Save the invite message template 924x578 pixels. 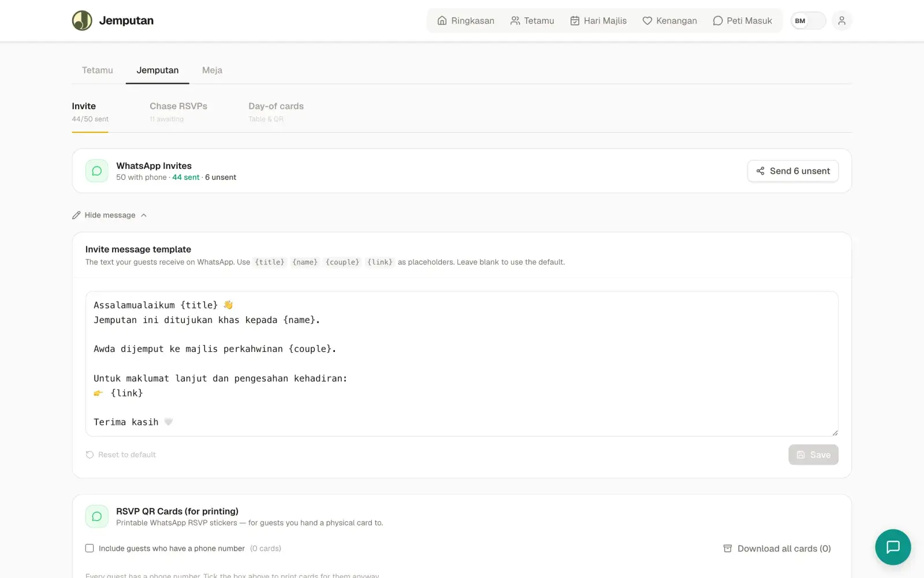(813, 455)
